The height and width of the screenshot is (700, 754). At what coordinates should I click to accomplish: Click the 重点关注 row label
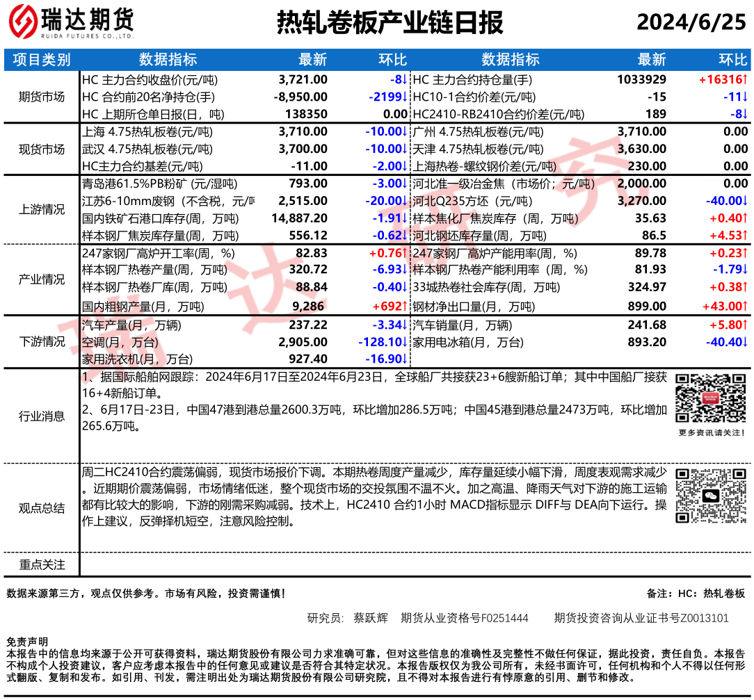(x=42, y=565)
